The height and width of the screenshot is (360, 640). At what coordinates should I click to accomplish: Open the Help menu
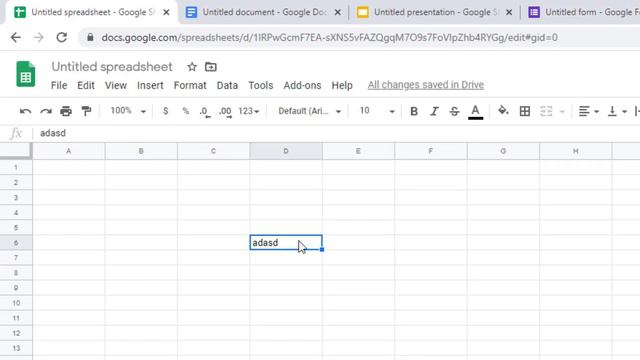(x=342, y=85)
